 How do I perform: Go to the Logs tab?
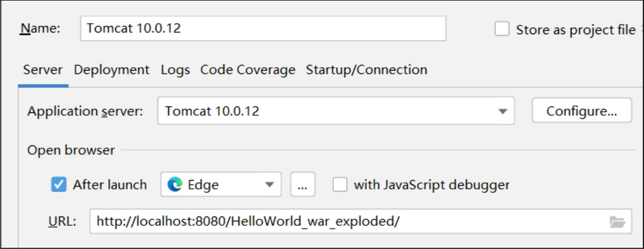pyautogui.click(x=175, y=70)
